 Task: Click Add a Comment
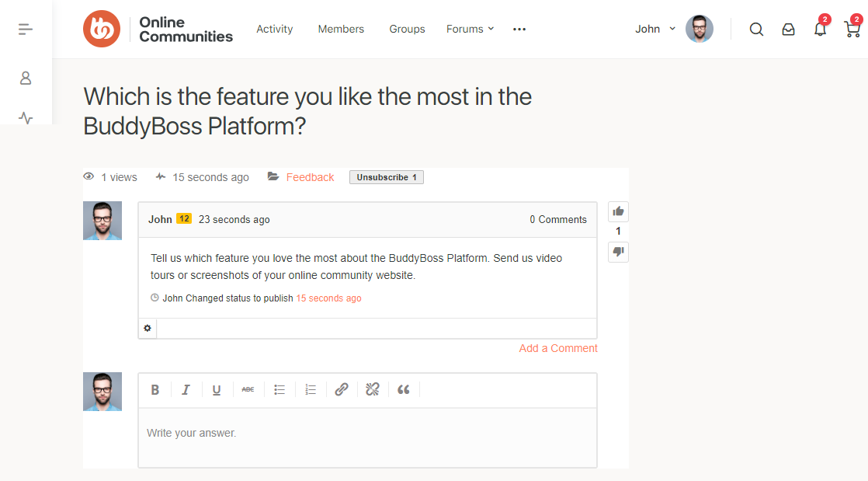(558, 348)
